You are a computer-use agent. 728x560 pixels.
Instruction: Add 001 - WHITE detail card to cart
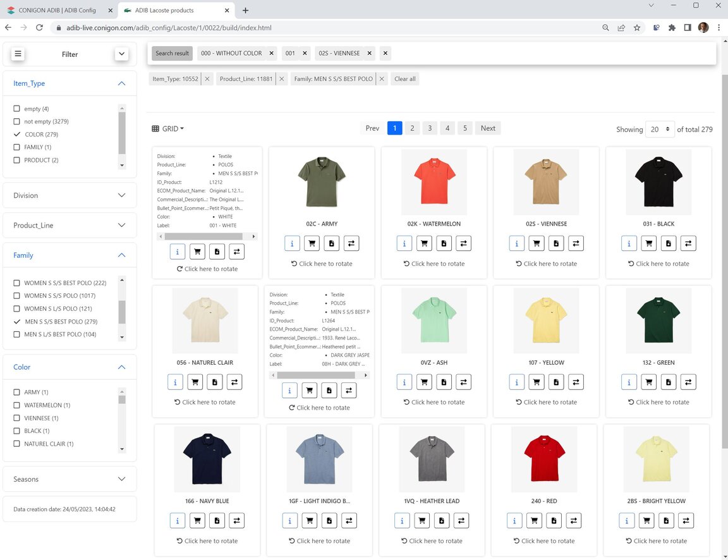coord(197,252)
